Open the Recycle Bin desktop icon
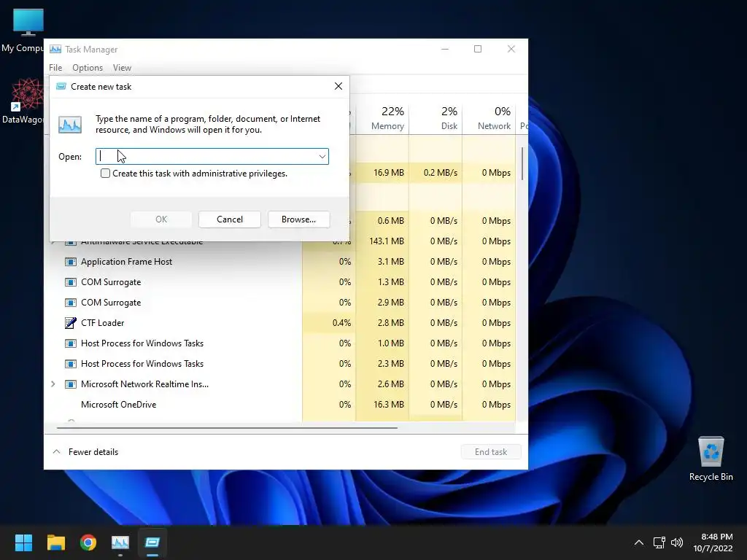Image resolution: width=747 pixels, height=560 pixels. [711, 459]
